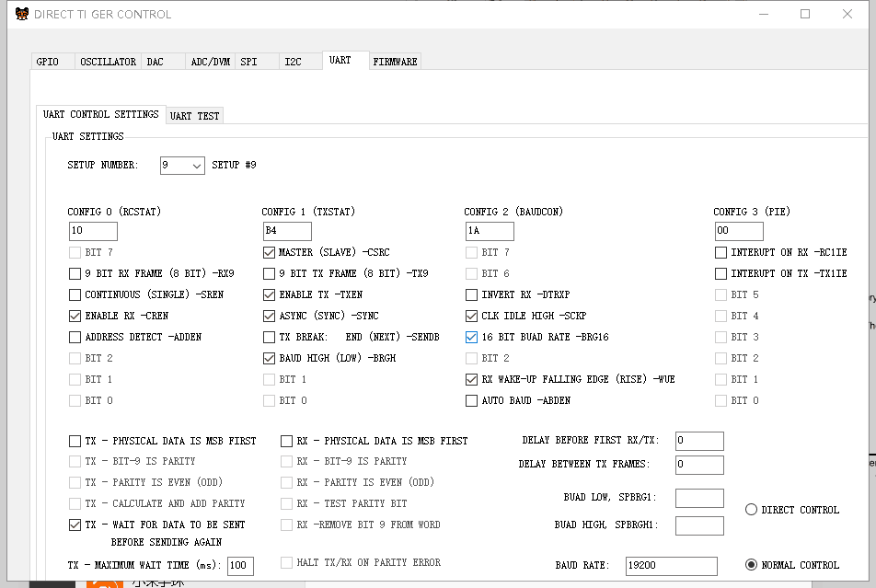Image resolution: width=876 pixels, height=588 pixels.
Task: Toggle ASYNC (SYNC) -SYNC checkbox
Action: pyautogui.click(x=270, y=316)
